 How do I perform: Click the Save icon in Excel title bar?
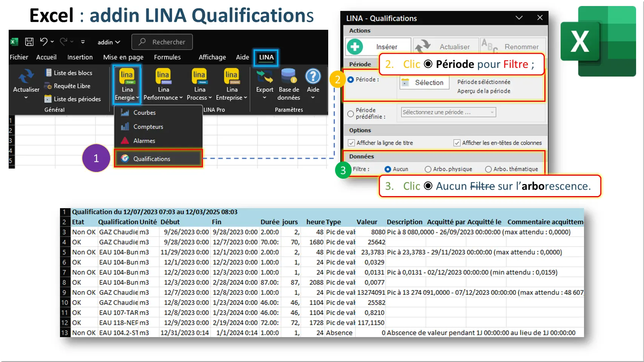[x=29, y=42]
